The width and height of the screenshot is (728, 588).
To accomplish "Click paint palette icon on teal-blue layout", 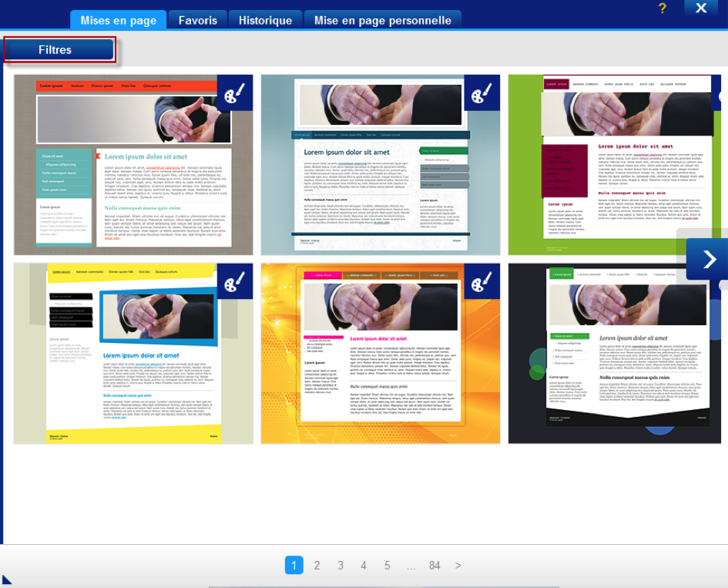I will pyautogui.click(x=482, y=93).
